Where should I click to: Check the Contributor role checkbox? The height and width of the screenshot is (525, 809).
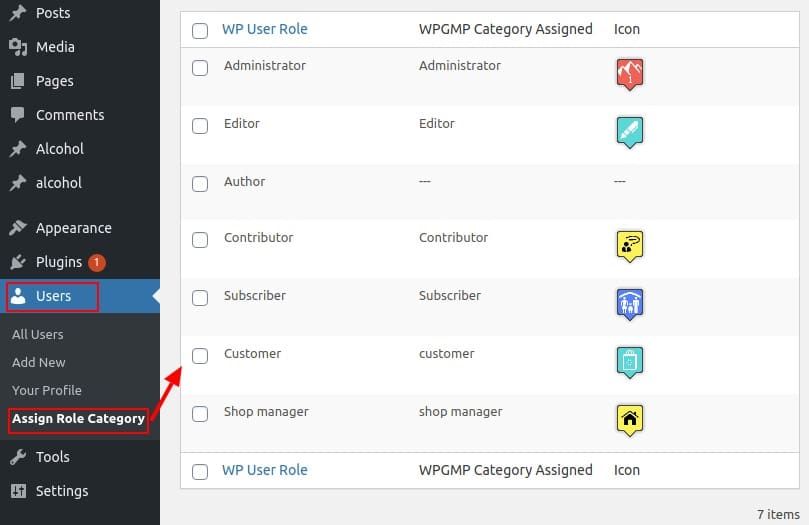pos(200,240)
